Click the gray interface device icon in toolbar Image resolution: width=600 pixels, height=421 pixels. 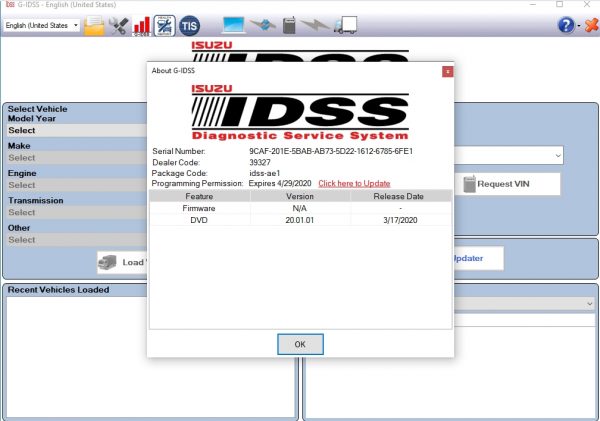click(x=289, y=26)
